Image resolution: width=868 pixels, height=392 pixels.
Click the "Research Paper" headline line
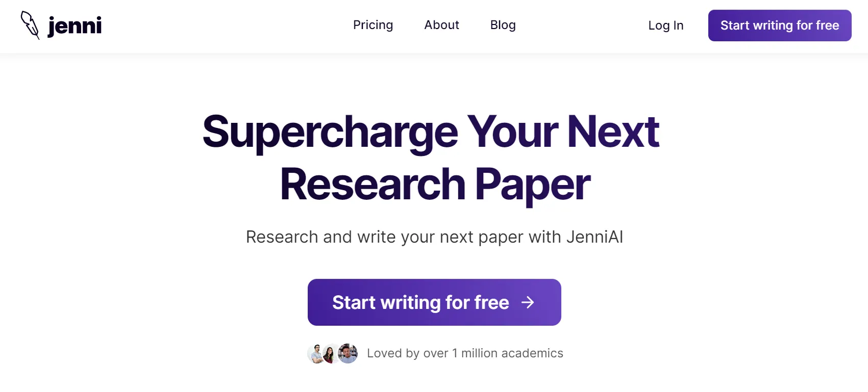[x=435, y=185]
